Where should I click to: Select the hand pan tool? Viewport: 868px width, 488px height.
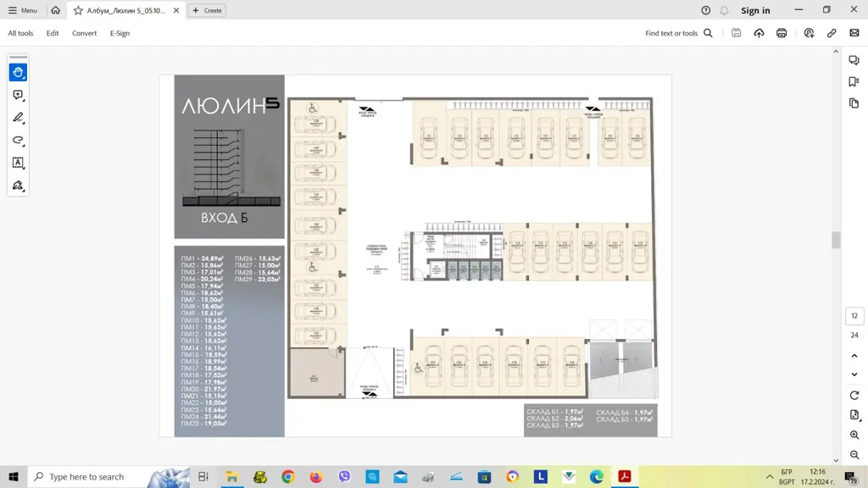[18, 73]
